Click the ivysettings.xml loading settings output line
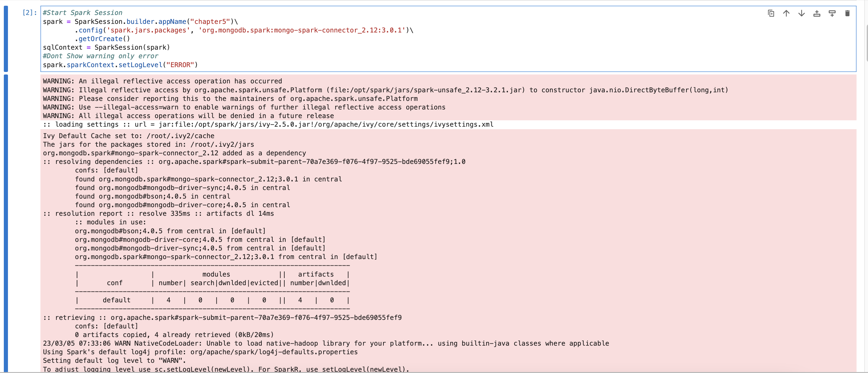 click(x=268, y=124)
